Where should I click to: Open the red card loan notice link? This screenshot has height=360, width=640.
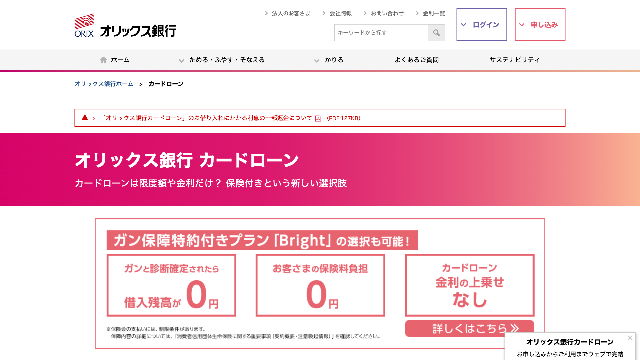(x=232, y=118)
